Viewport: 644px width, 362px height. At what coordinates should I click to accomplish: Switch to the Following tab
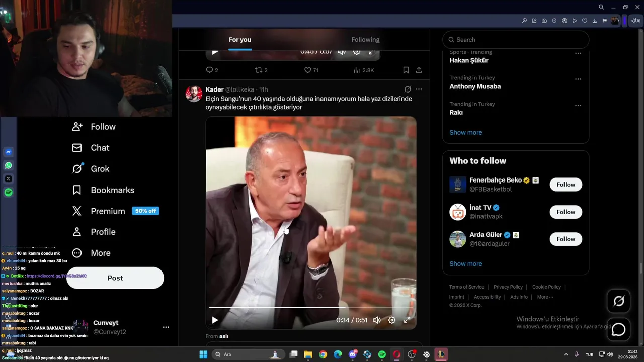[x=365, y=40]
